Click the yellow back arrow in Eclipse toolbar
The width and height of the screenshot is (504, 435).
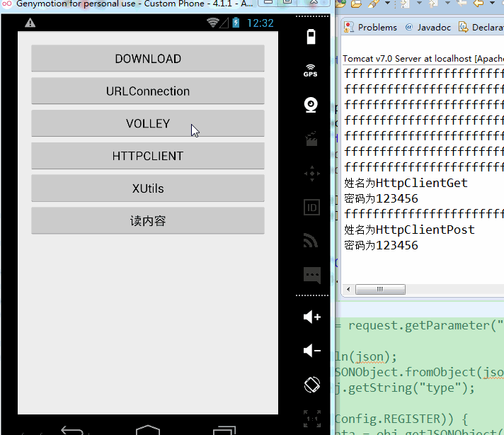click(x=479, y=4)
